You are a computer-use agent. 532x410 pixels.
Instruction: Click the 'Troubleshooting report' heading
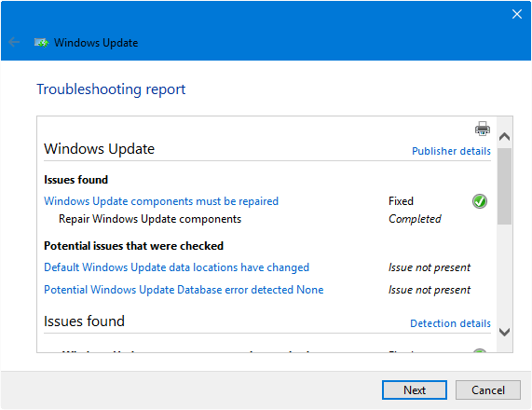pyautogui.click(x=111, y=89)
